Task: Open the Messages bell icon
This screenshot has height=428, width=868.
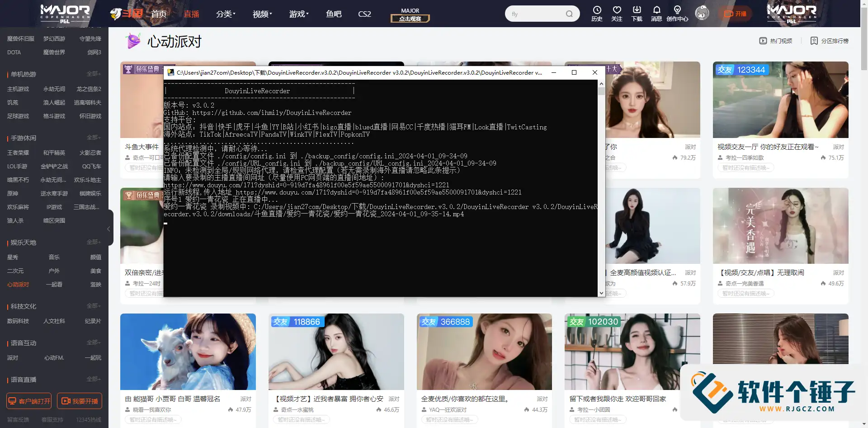Action: (x=656, y=14)
